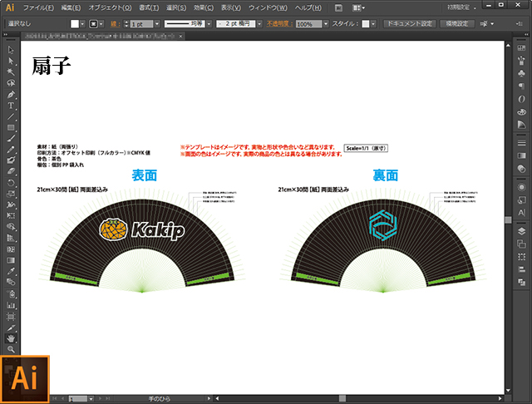Click the 環境設定 button

click(457, 24)
